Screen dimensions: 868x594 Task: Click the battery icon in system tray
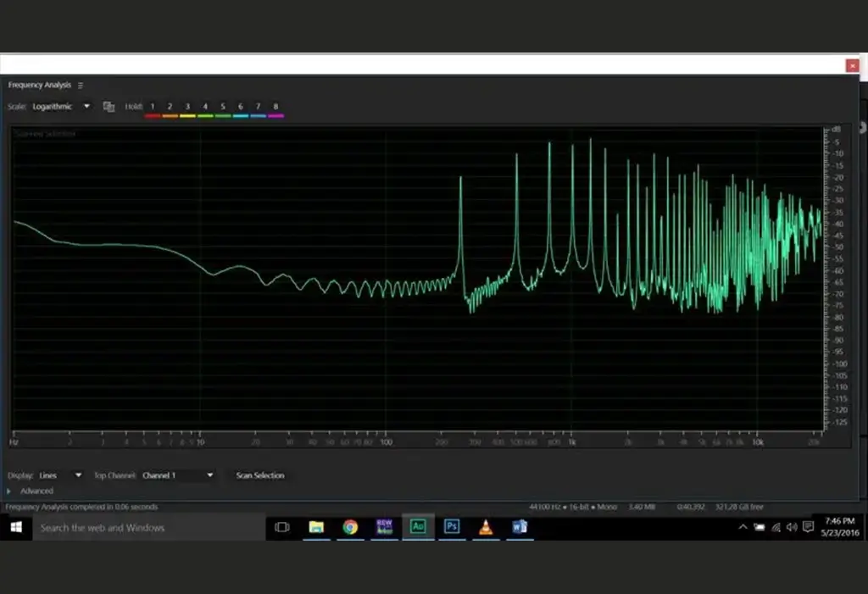[x=759, y=527]
